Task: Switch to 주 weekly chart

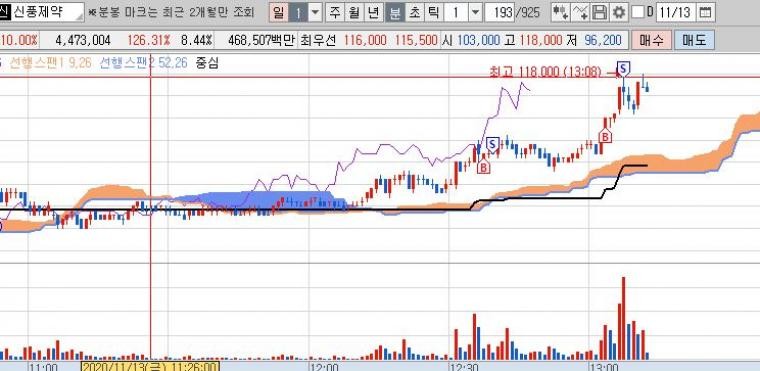Action: pos(334,12)
